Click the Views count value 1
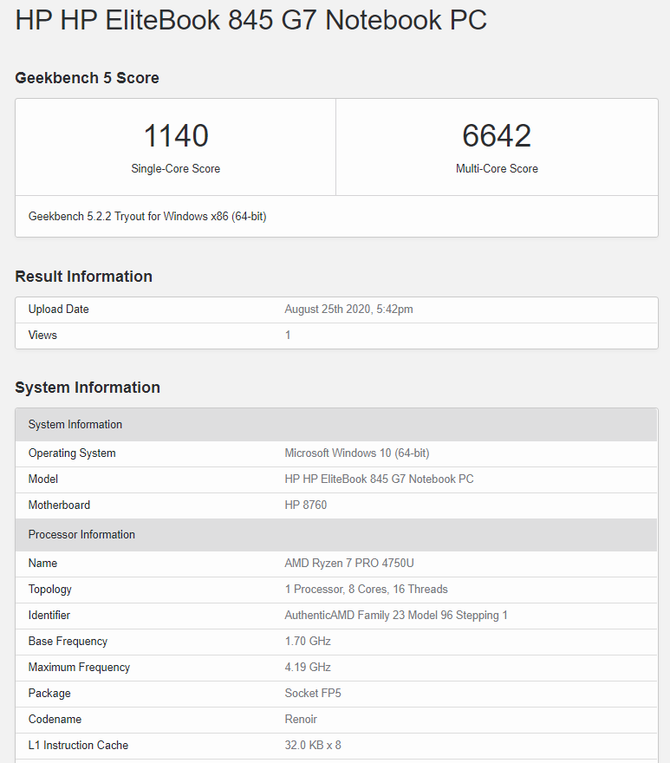The image size is (670, 763). (288, 335)
